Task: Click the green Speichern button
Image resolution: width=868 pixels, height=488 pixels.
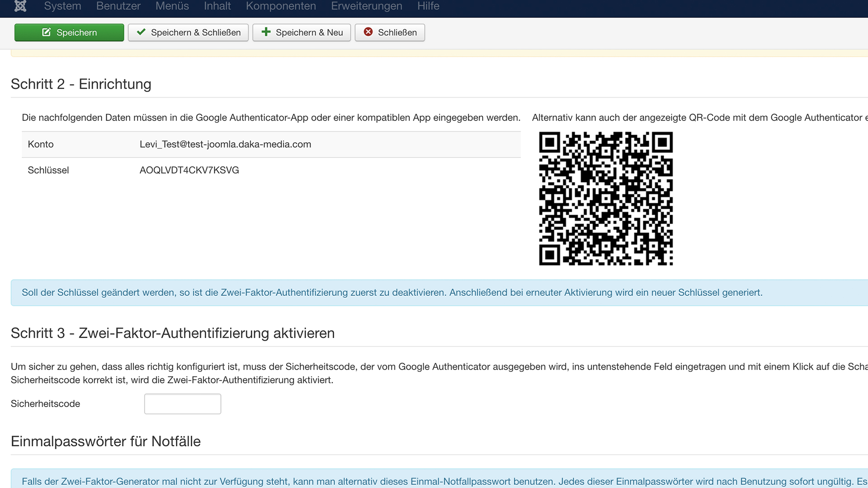Action: point(69,33)
